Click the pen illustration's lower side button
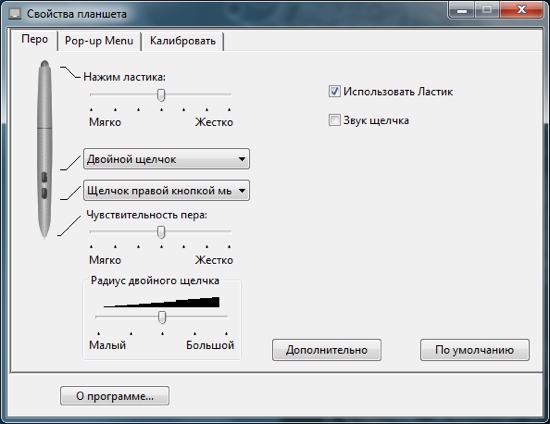The height and width of the screenshot is (424, 550). 44,194
